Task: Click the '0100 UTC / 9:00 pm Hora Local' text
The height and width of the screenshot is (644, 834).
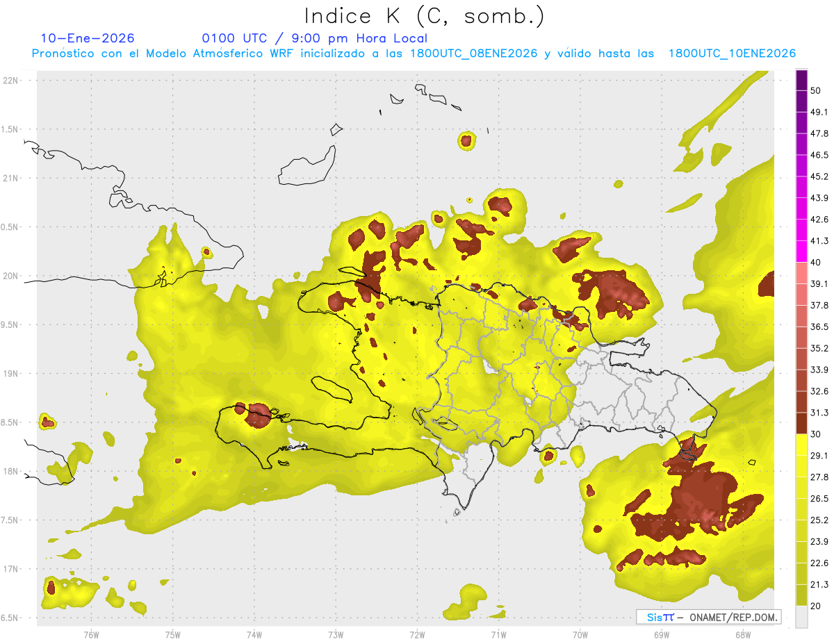Action: coord(314,38)
